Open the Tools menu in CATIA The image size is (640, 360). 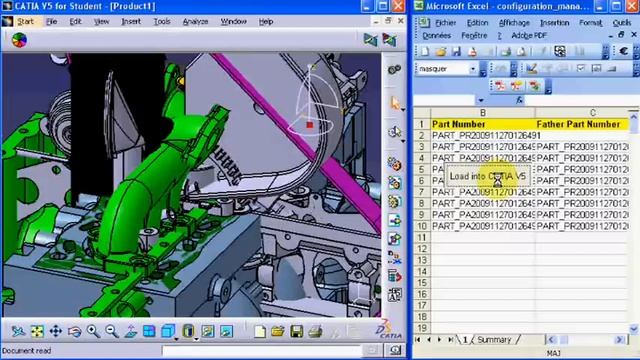point(162,22)
